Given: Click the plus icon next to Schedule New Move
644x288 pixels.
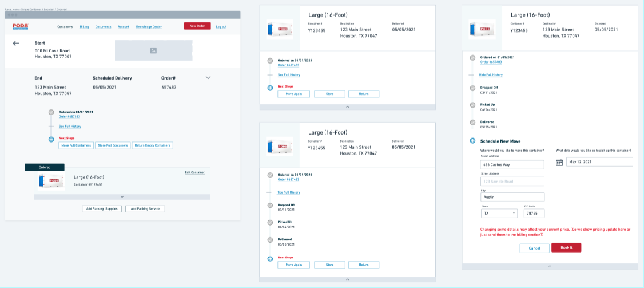Looking at the screenshot, I should click(x=472, y=141).
